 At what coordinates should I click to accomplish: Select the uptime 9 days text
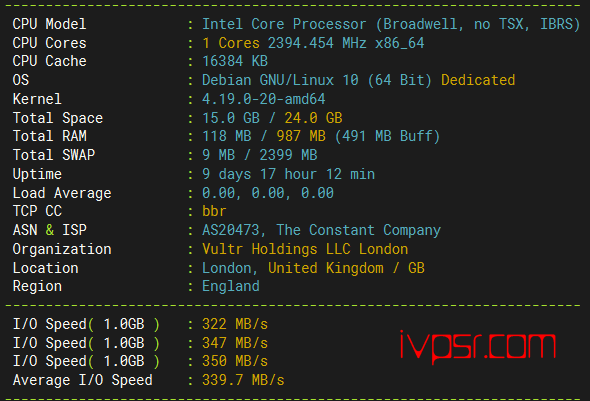[x=227, y=174]
